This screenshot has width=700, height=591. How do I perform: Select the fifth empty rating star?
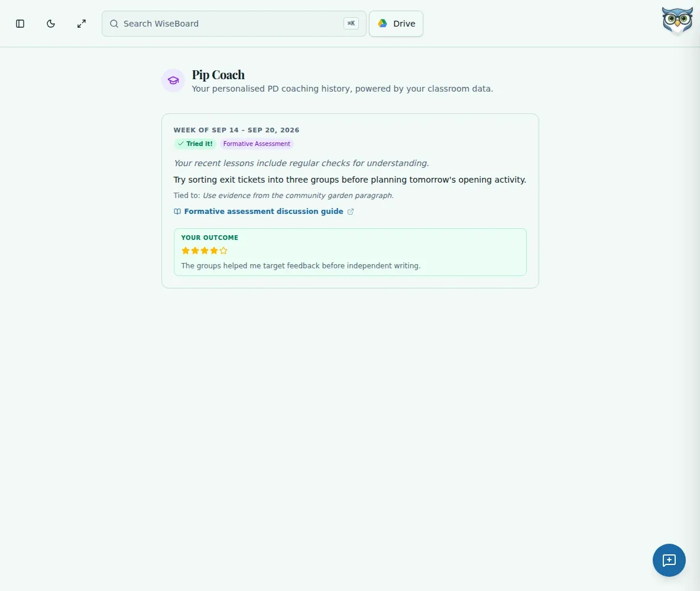coord(223,251)
